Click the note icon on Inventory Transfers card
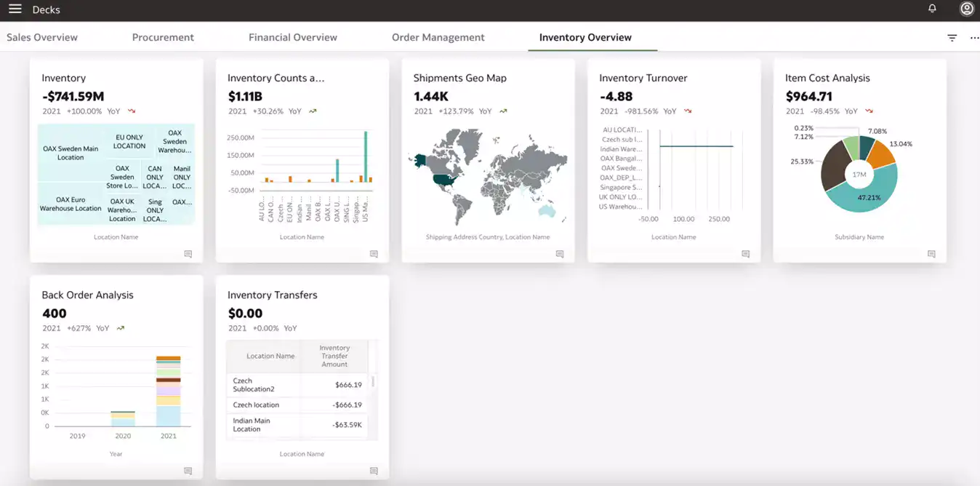 coord(374,471)
